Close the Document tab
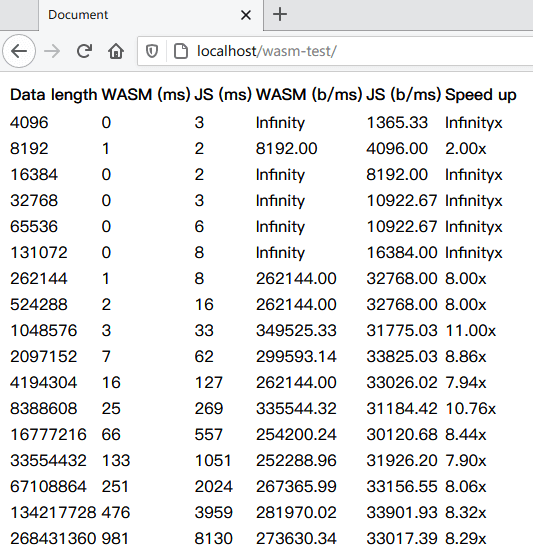 [x=246, y=15]
